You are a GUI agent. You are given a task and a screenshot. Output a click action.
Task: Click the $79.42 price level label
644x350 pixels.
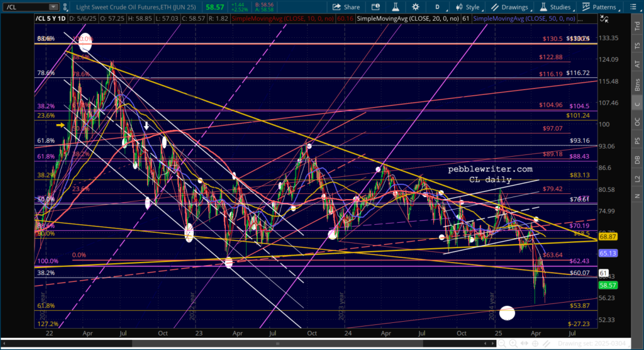[x=552, y=189]
